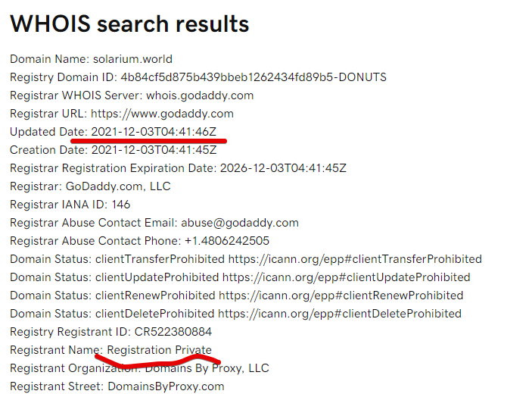
Task: Click the WHOIS search results heading
Action: point(129,24)
